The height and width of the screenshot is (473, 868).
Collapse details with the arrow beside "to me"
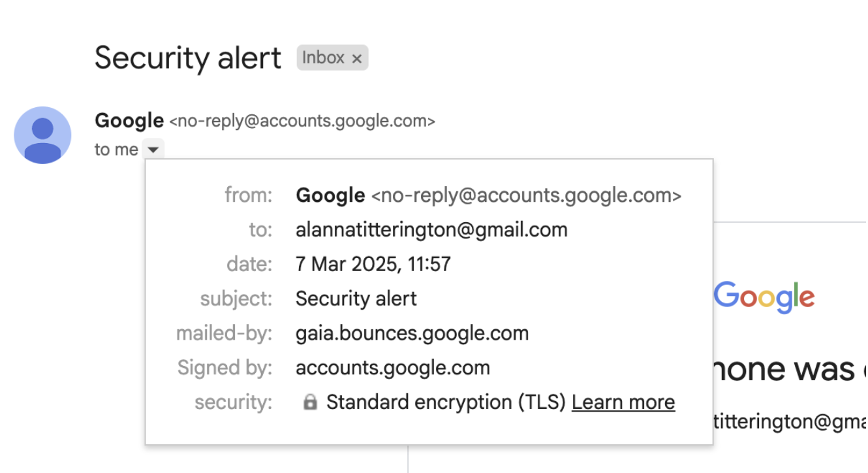click(x=153, y=150)
